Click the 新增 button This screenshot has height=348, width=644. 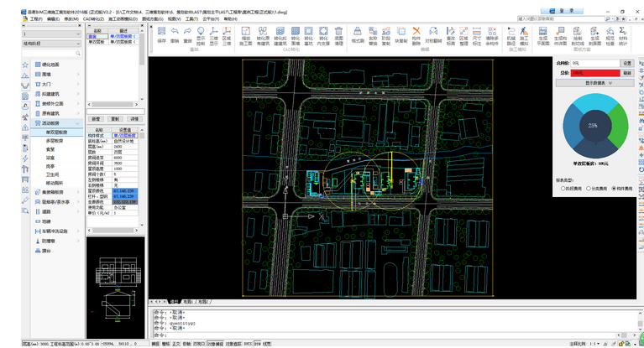(96, 119)
